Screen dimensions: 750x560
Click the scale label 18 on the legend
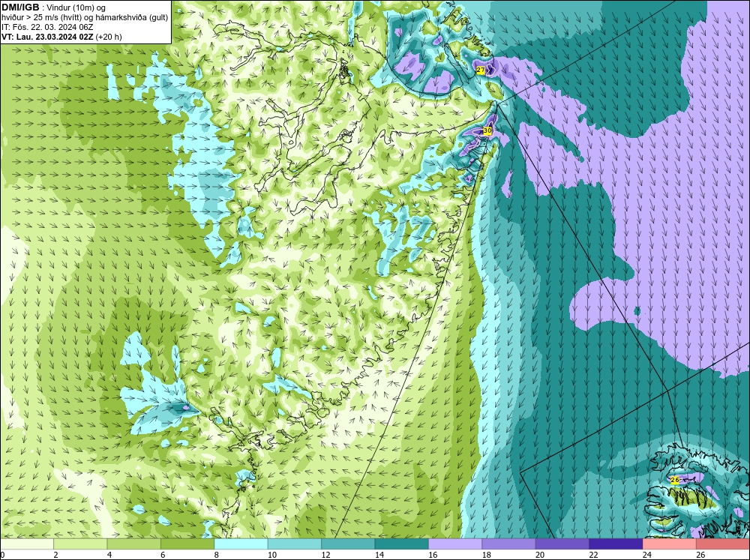487,555
